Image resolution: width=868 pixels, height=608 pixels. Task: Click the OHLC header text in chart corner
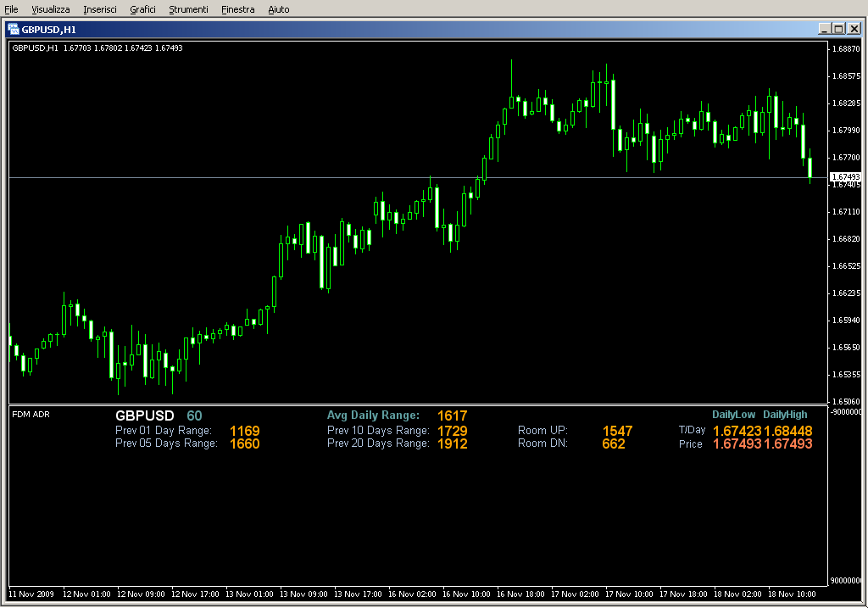(97, 48)
